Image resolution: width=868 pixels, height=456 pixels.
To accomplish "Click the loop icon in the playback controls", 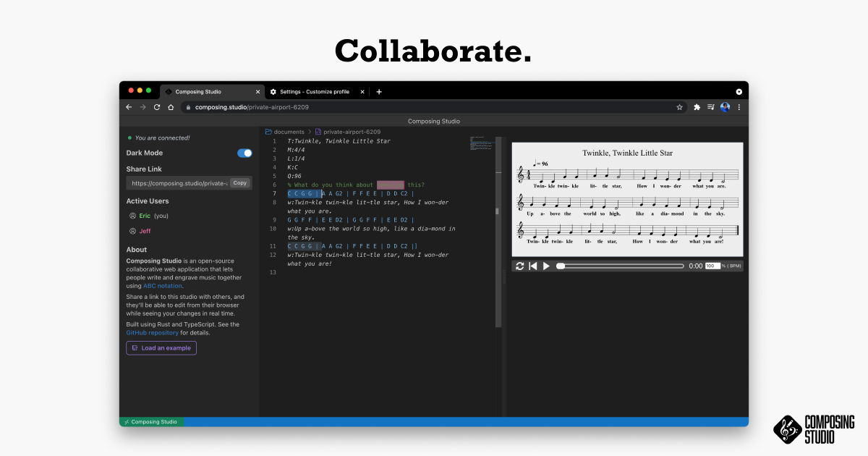I will 519,266.
